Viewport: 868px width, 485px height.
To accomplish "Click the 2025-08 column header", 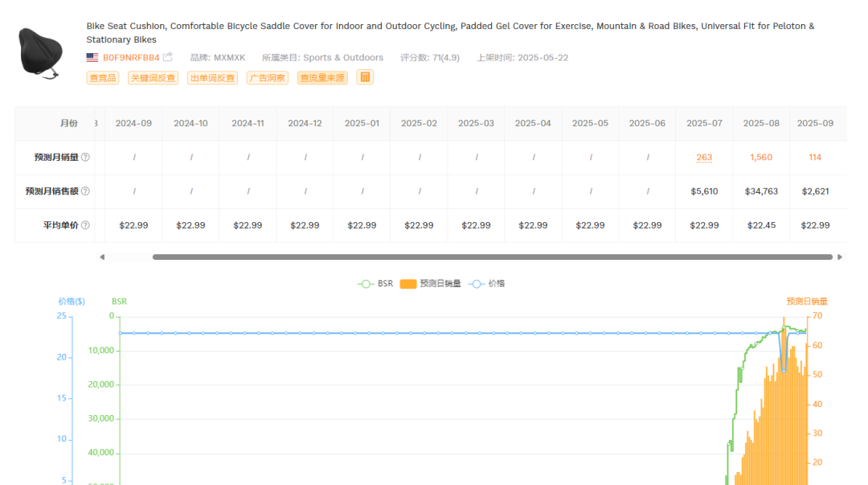I will pyautogui.click(x=761, y=123).
